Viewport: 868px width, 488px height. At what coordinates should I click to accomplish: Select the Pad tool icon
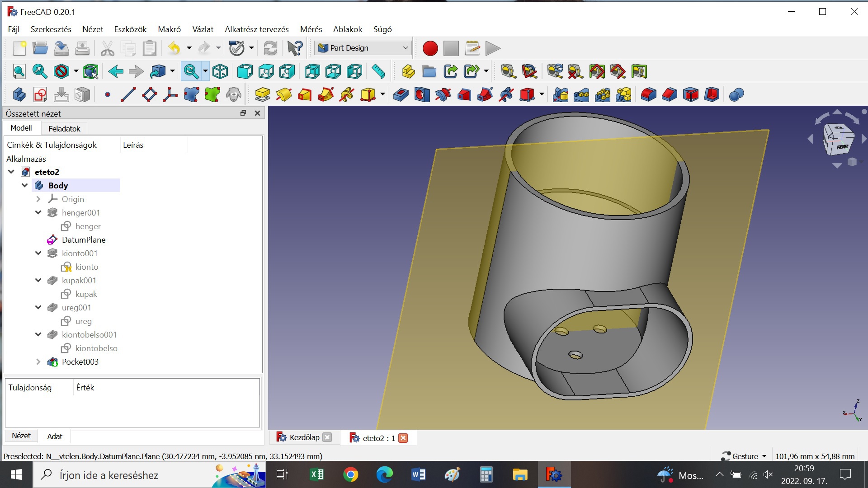tap(262, 95)
